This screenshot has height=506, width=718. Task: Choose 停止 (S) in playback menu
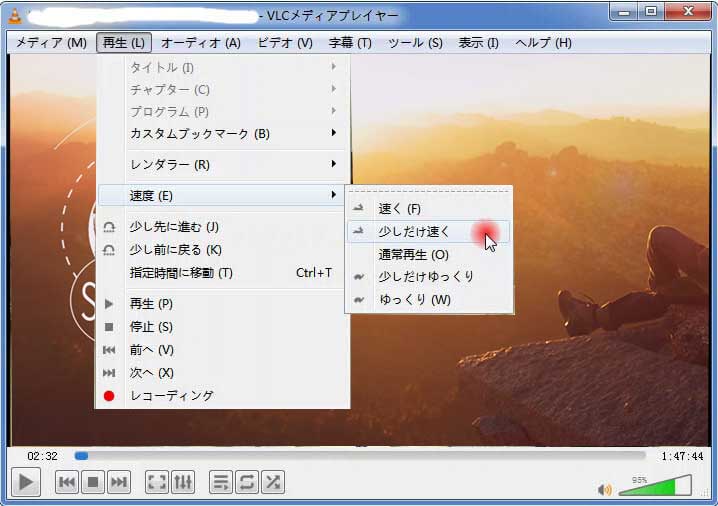click(223, 327)
